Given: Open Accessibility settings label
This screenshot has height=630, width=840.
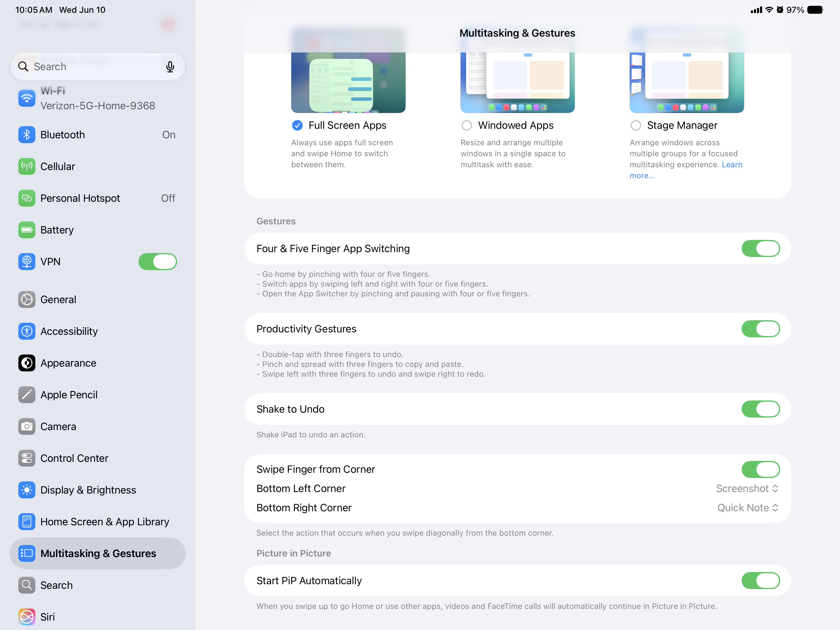Looking at the screenshot, I should click(x=69, y=331).
